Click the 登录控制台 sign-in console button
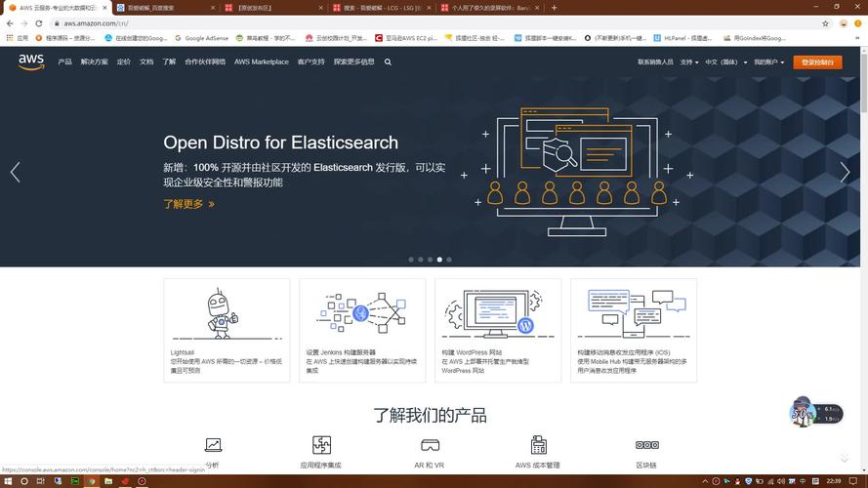This screenshot has height=488, width=868. (x=817, y=61)
